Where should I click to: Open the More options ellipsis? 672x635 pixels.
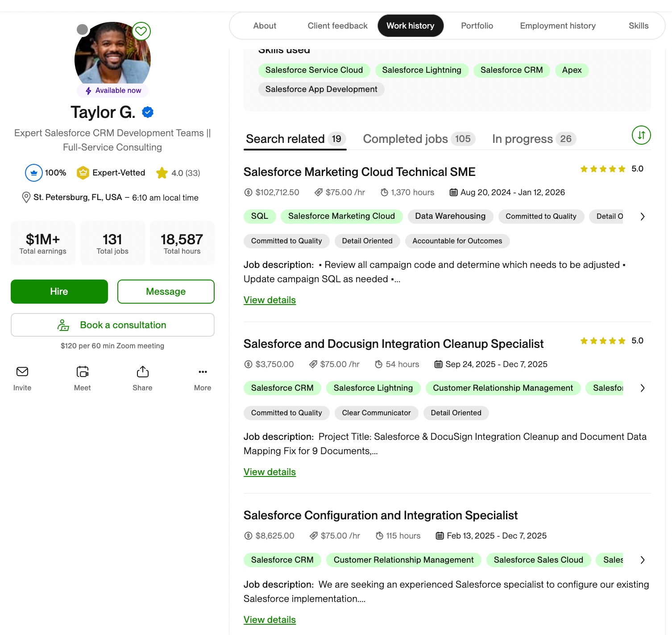pyautogui.click(x=203, y=372)
